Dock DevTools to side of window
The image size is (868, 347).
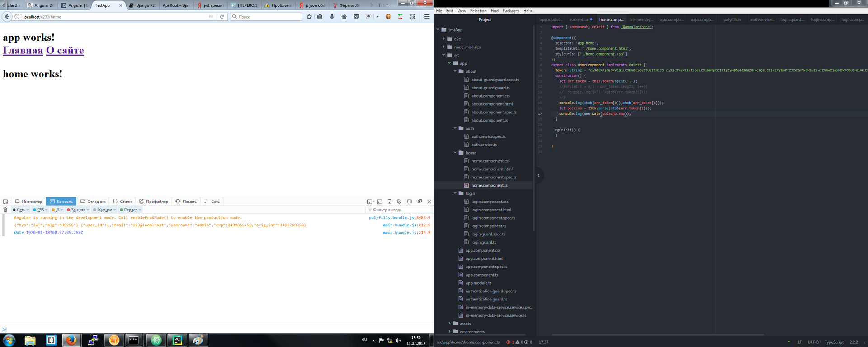point(410,202)
